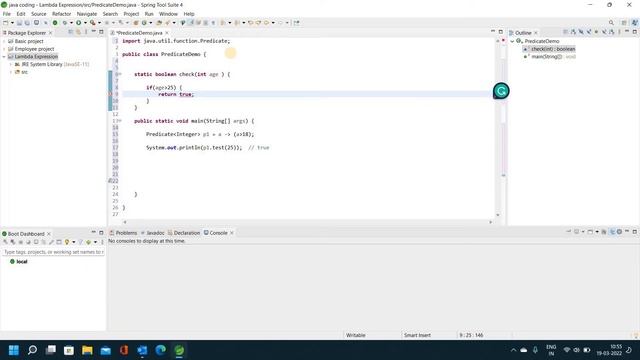This screenshot has height=360, width=640.
Task: Open the Navigate menu
Action: (87, 14)
